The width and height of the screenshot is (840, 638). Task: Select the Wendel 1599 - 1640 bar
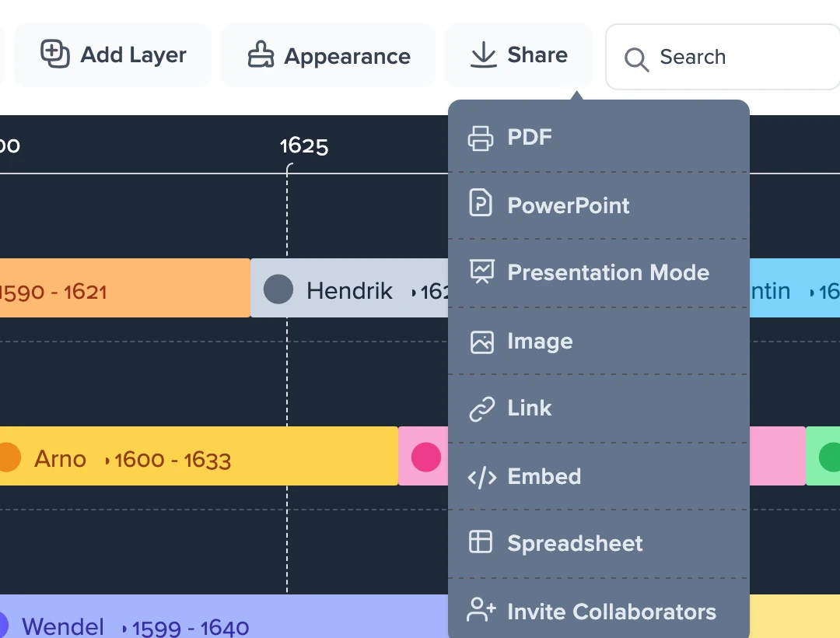point(224,616)
